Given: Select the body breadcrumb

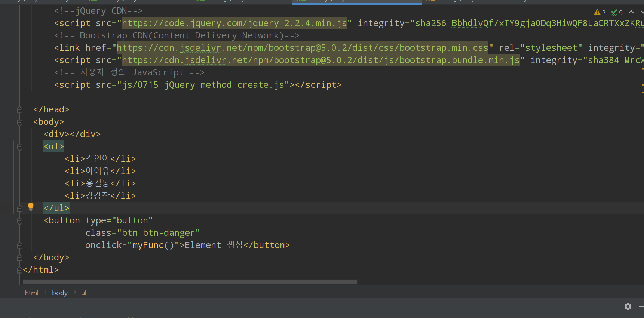Looking at the screenshot, I should [x=60, y=293].
